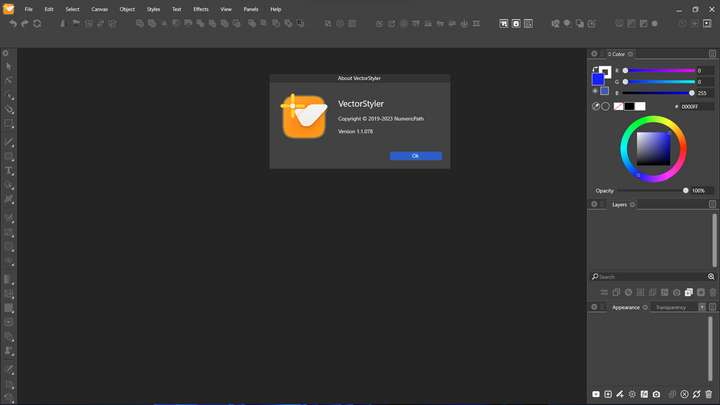Click the Opacity slider handle
This screenshot has width=720, height=405.
point(686,191)
